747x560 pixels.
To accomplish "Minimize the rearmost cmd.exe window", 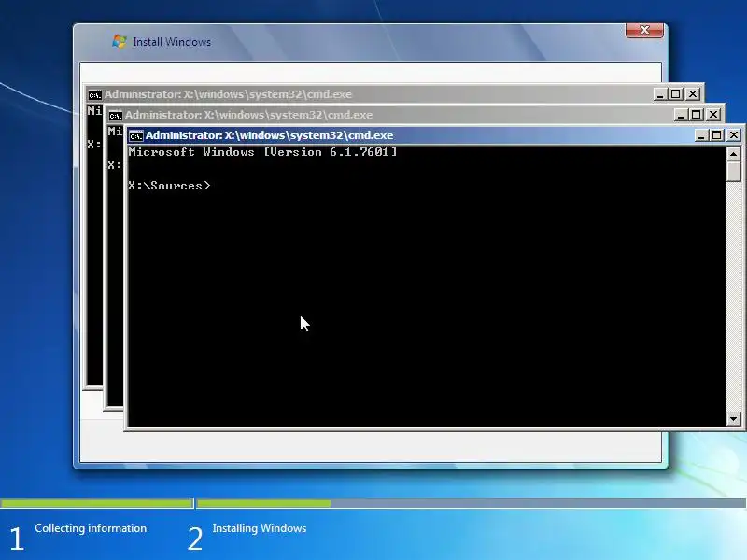I will pos(660,94).
